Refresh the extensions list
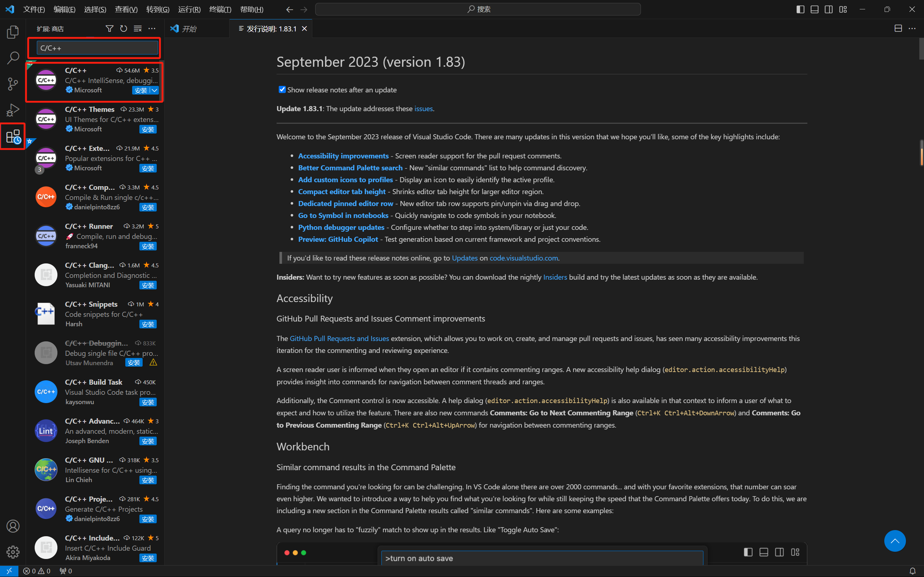Screen dimensions: 924x577 (123, 29)
